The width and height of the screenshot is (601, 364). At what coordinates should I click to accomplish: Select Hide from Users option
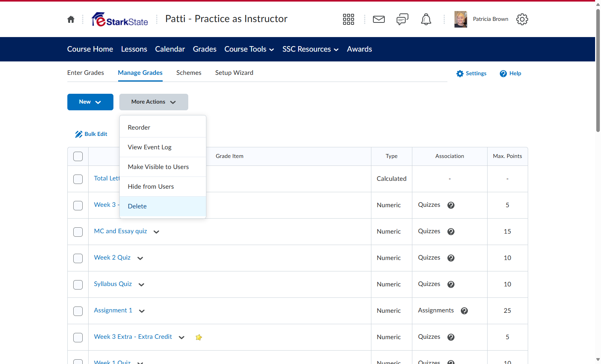pos(163,187)
